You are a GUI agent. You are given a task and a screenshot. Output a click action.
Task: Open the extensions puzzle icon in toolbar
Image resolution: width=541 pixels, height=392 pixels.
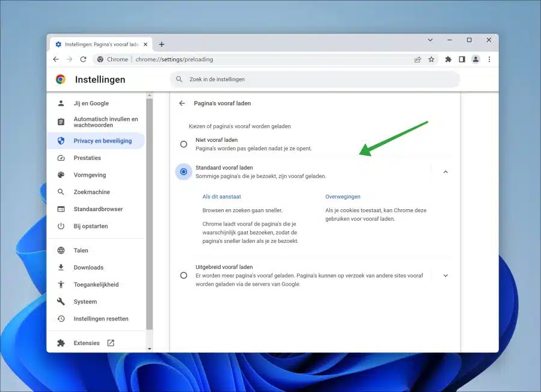click(448, 60)
